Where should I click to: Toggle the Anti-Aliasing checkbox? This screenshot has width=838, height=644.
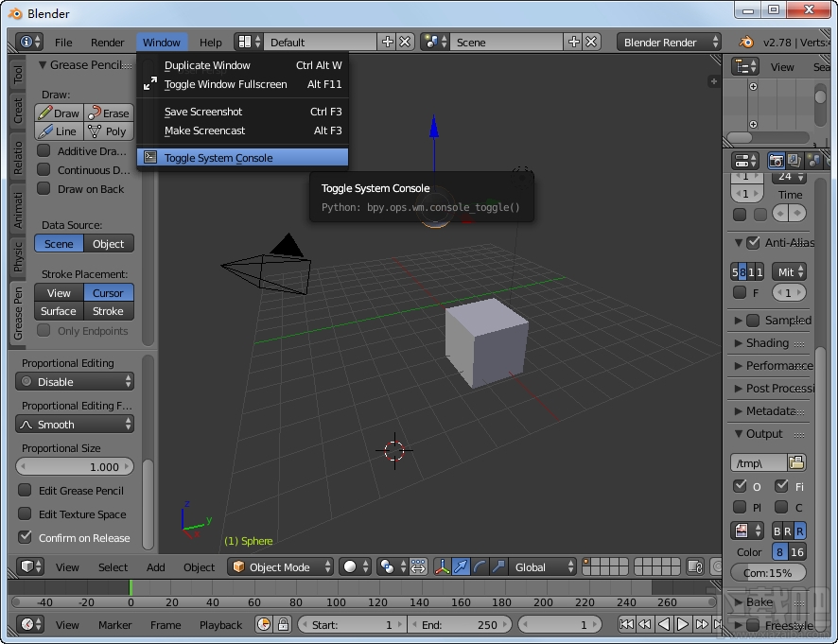[753, 243]
